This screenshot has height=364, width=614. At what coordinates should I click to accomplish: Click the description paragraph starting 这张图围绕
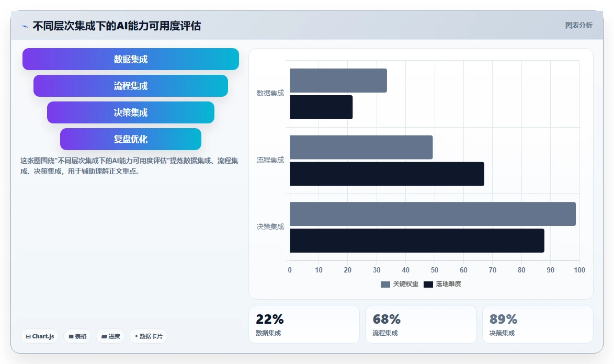[x=129, y=166]
